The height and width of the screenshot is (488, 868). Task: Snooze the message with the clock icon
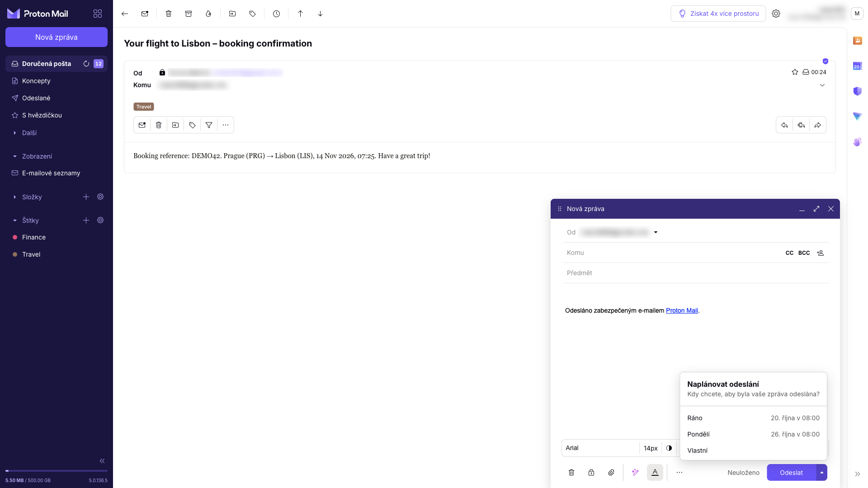(x=276, y=14)
